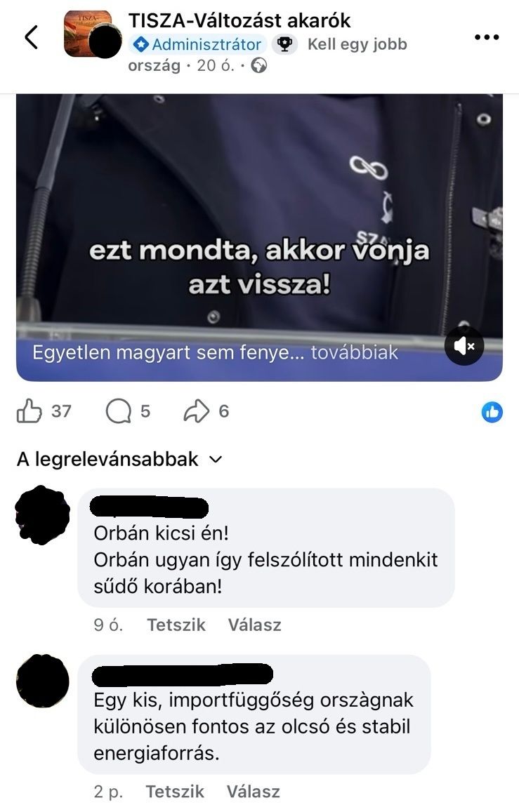The width and height of the screenshot is (519, 812).
Task: Open comments via the speech bubble icon
Action: click(119, 412)
